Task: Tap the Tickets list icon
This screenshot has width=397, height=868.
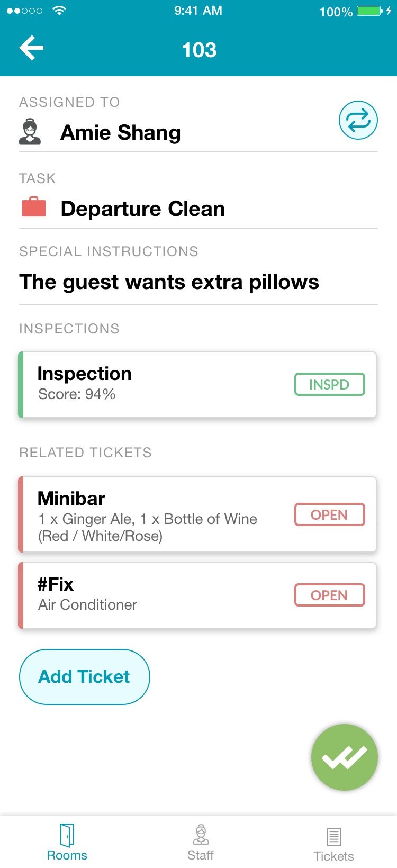Action: pyautogui.click(x=333, y=837)
